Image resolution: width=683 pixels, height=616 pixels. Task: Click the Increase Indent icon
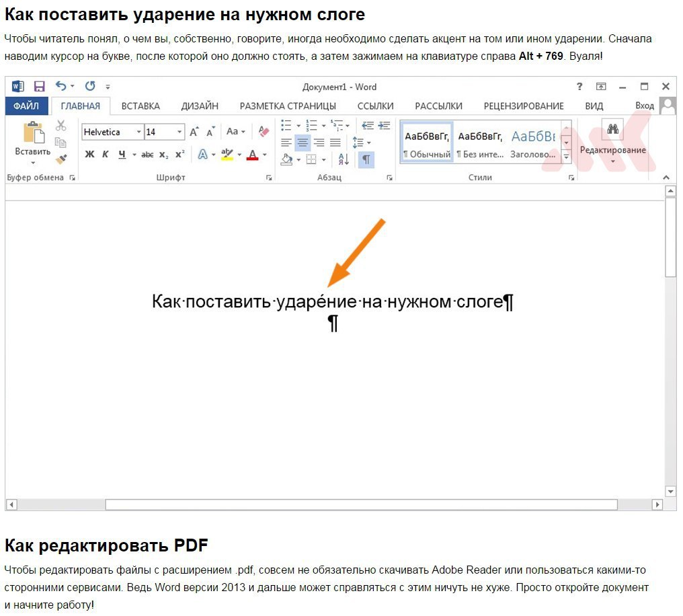click(384, 126)
